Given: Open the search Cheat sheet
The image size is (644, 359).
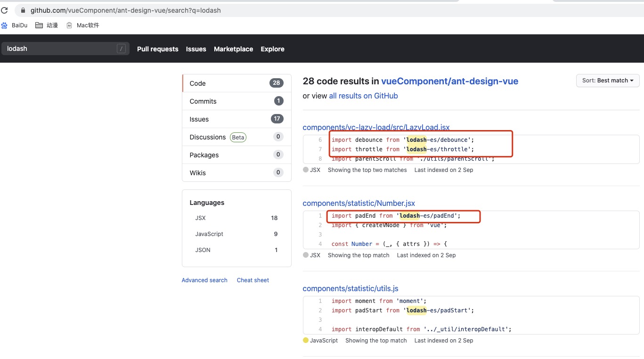Looking at the screenshot, I should (x=253, y=280).
